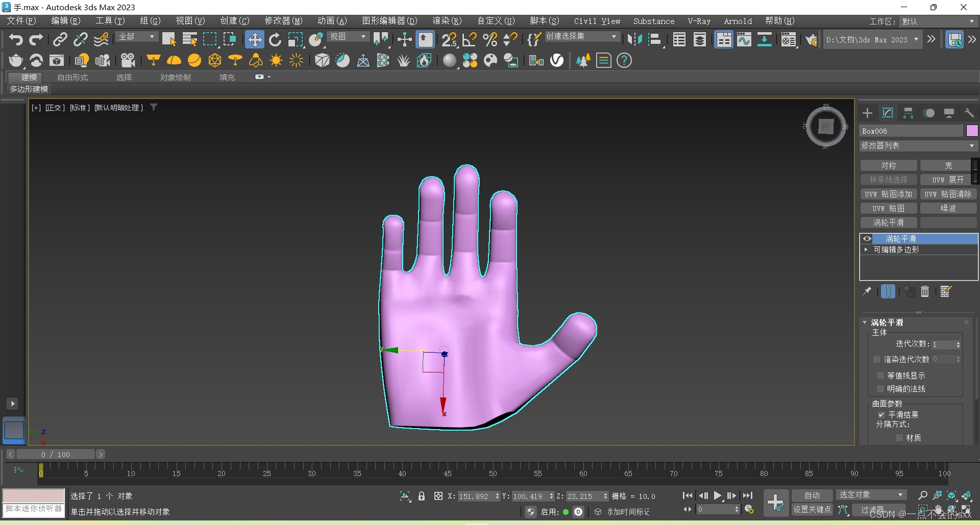Click the iterations spinner arrows
This screenshot has width=980, height=525.
click(x=958, y=345)
